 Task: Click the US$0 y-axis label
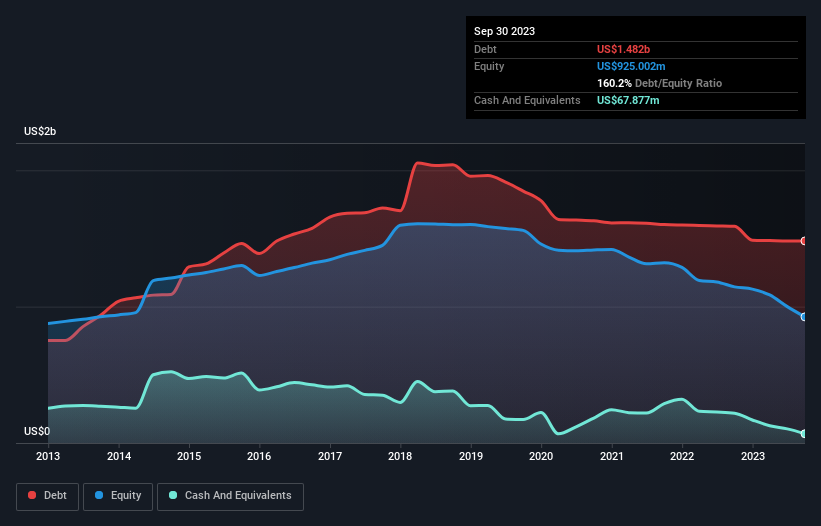point(37,432)
